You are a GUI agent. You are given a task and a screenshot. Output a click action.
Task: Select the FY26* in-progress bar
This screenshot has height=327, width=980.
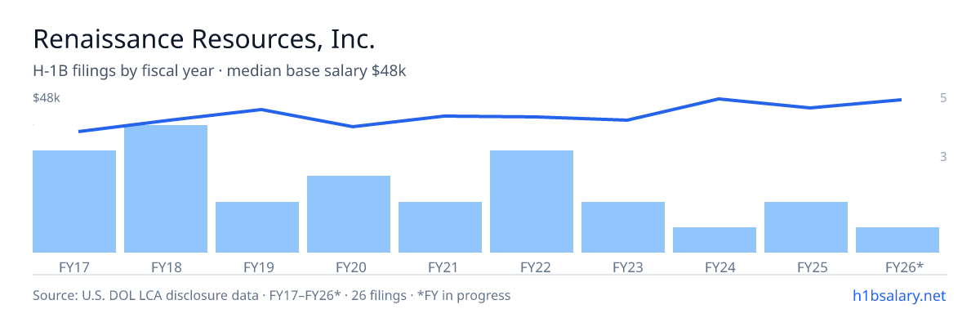(898, 240)
